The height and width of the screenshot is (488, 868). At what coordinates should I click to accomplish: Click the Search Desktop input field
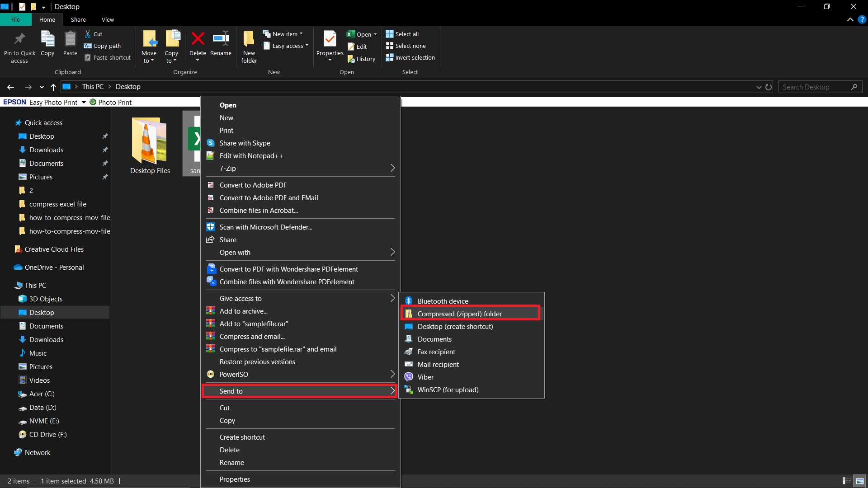(820, 86)
